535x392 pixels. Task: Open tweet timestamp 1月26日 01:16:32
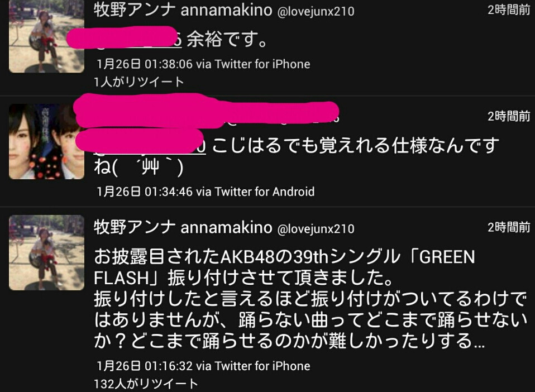(x=145, y=366)
